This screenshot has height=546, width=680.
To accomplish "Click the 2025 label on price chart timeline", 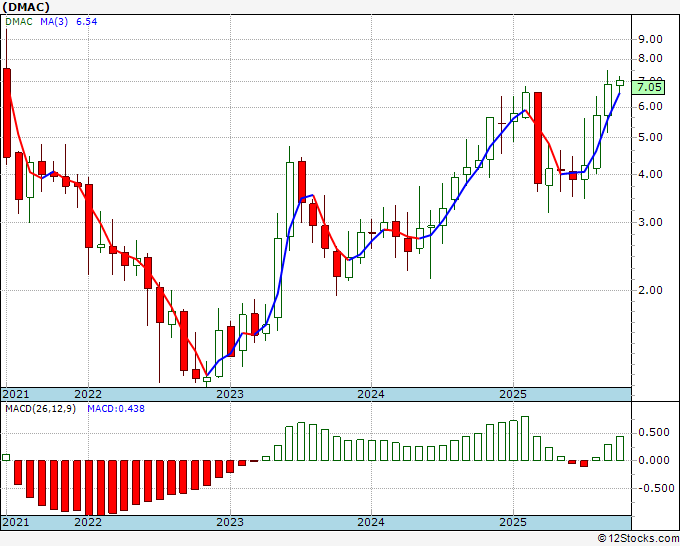I will (513, 394).
